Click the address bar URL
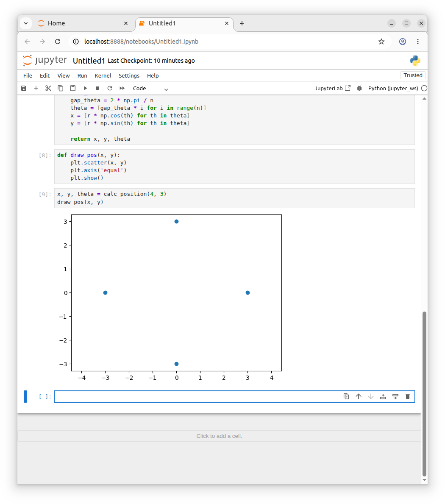This screenshot has height=504, width=445. coord(141,42)
